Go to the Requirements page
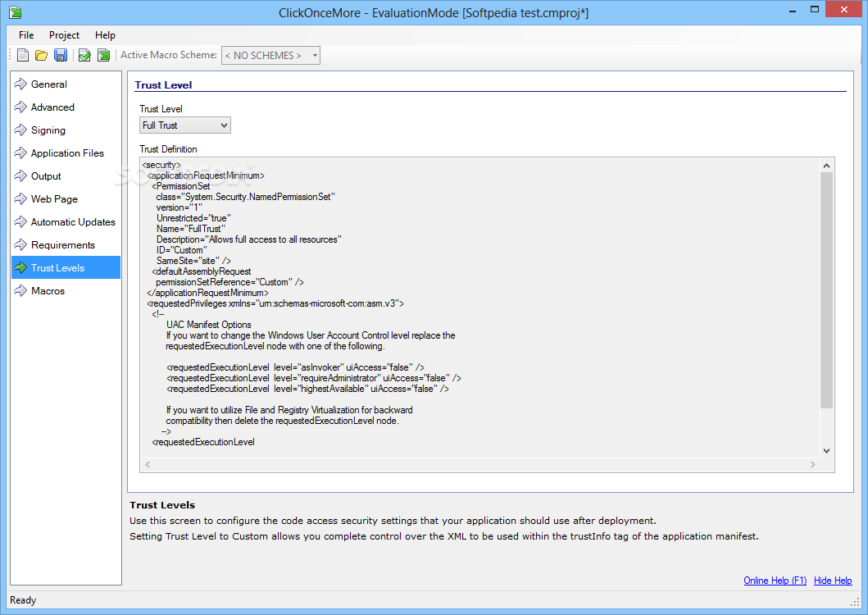Screen dimensions: 868x615 [x=66, y=245]
